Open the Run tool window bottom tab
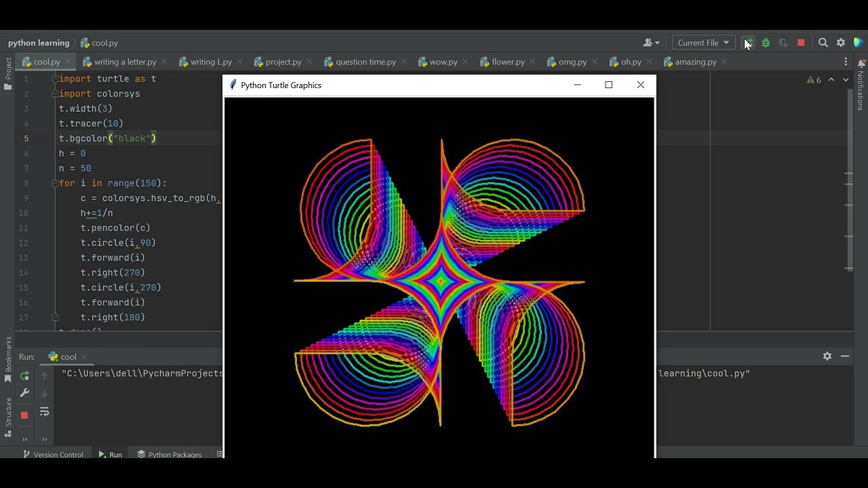 pos(111,454)
